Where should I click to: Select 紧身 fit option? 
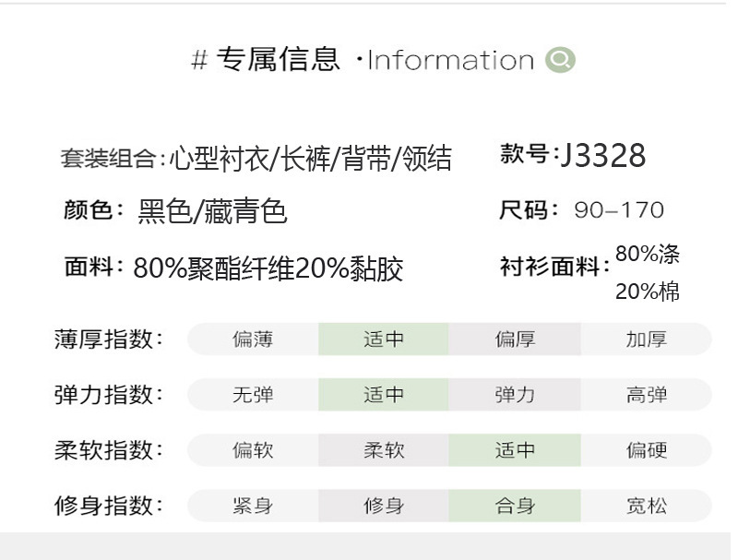pos(253,506)
